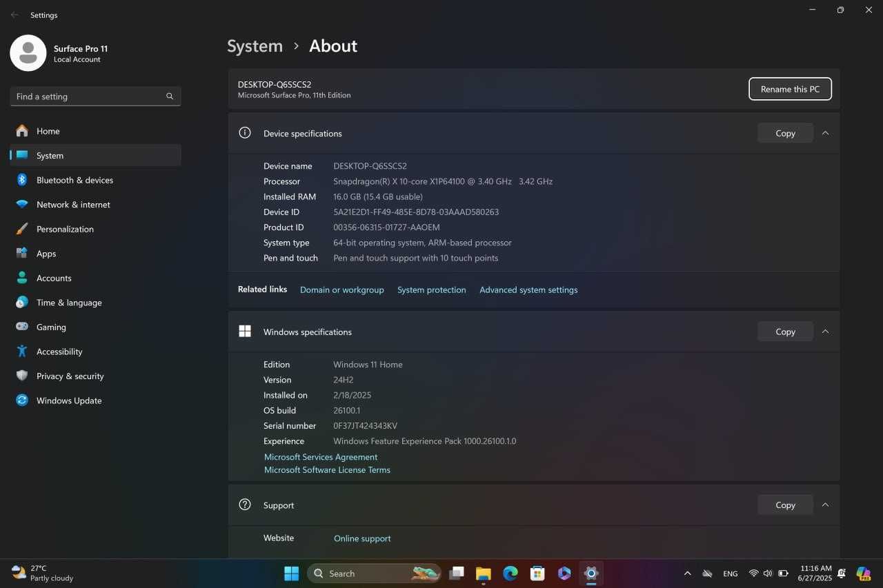Open the Online support website link
This screenshot has width=883, height=588.
click(x=362, y=538)
